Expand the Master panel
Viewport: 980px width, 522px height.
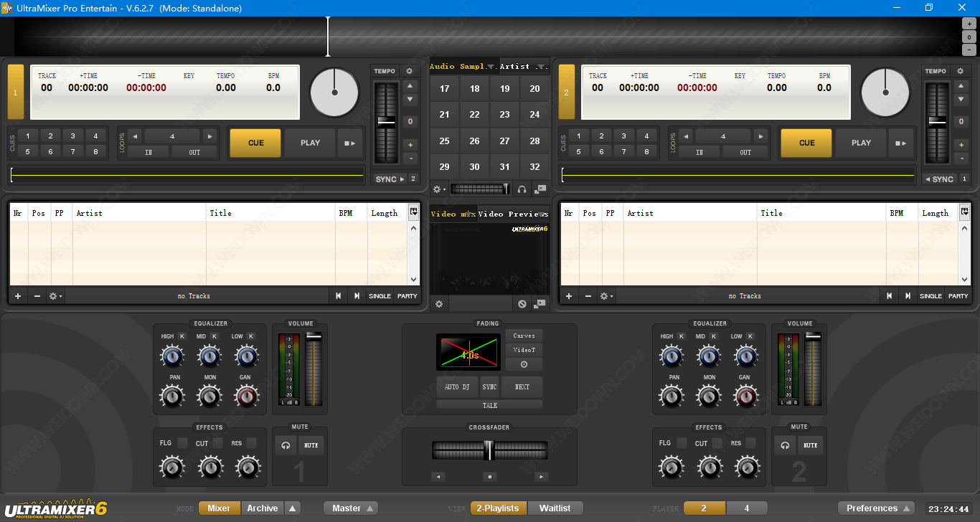(x=350, y=508)
